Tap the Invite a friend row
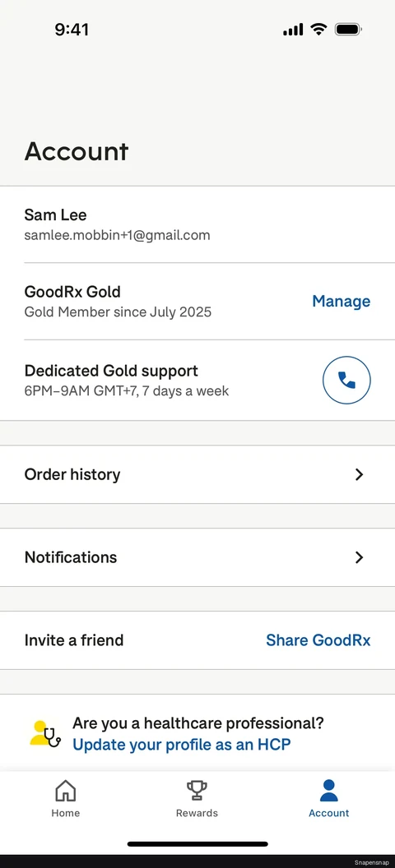 pos(197,640)
